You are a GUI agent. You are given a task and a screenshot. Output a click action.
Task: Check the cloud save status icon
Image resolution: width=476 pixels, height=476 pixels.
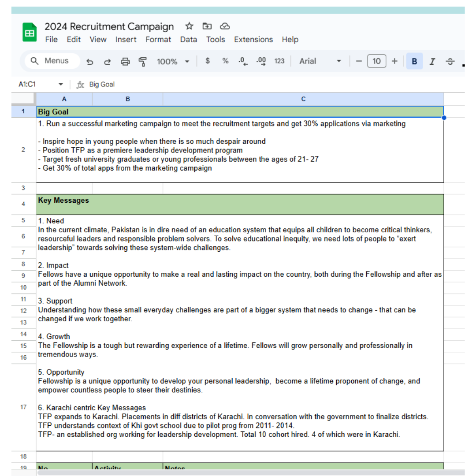pos(225,26)
